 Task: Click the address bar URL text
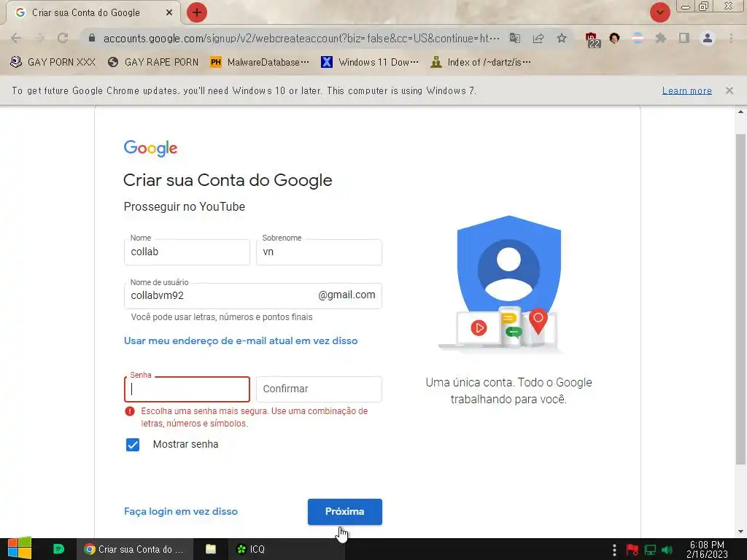click(301, 38)
